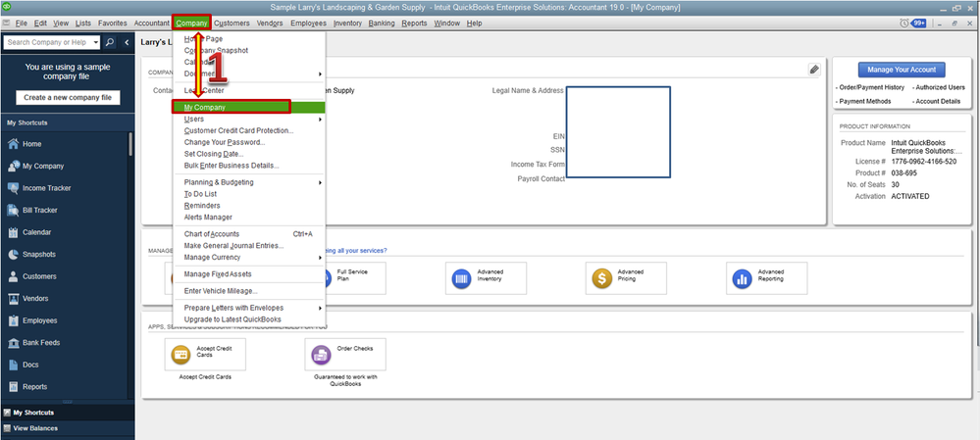Open Vendors shortcut in sidebar
980x440 pixels.
[x=28, y=298]
